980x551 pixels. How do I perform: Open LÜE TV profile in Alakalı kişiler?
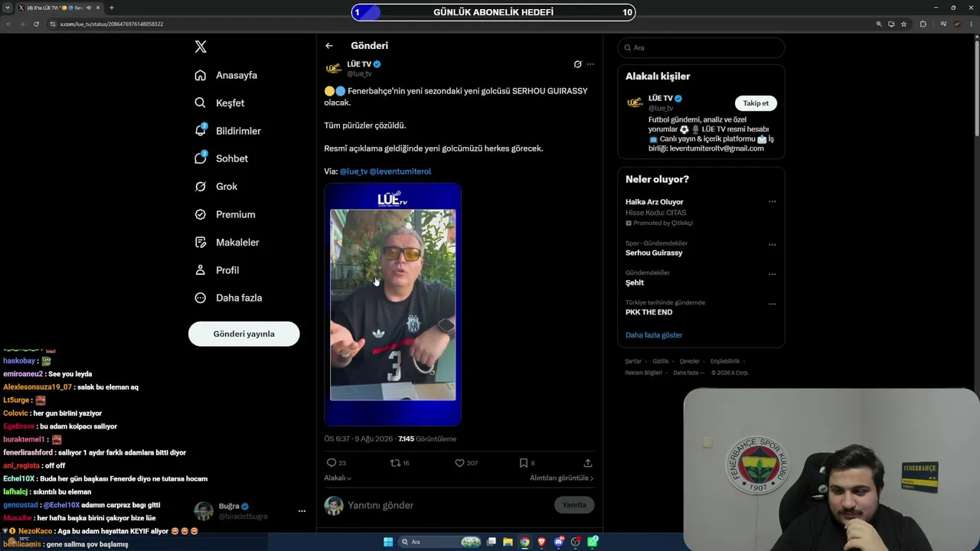coord(661,98)
